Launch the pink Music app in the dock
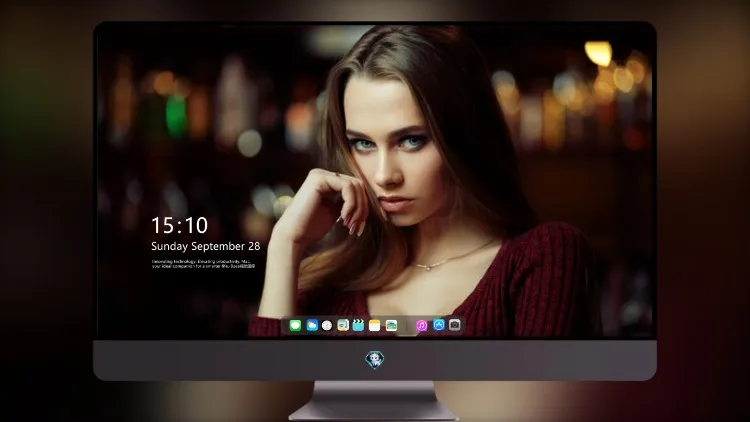 [422, 326]
